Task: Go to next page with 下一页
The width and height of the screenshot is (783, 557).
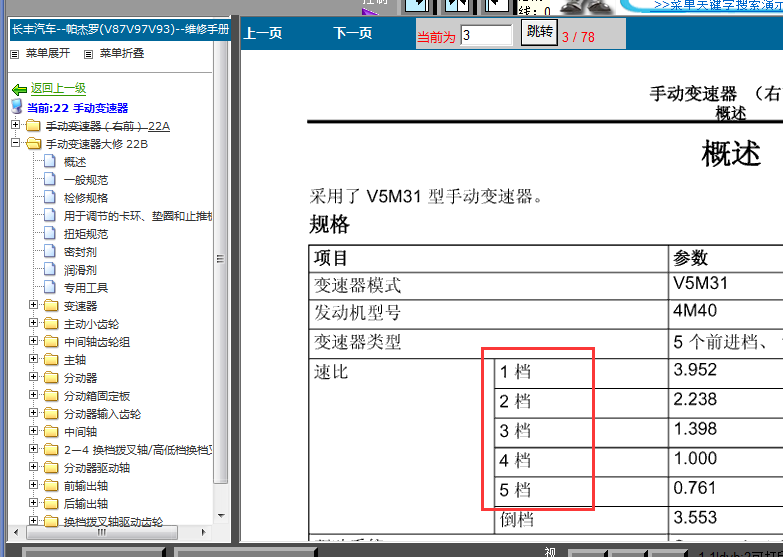Action: point(353,33)
